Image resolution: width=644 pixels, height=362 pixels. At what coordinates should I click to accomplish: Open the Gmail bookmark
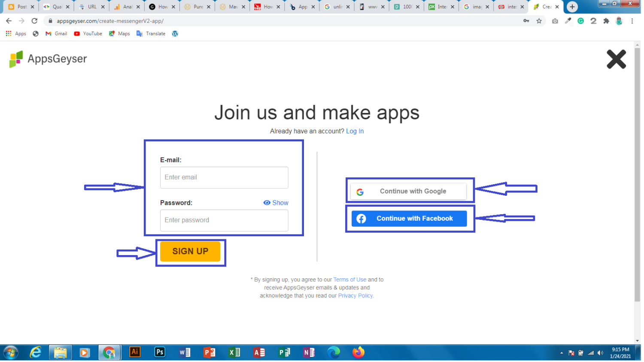click(x=56, y=33)
